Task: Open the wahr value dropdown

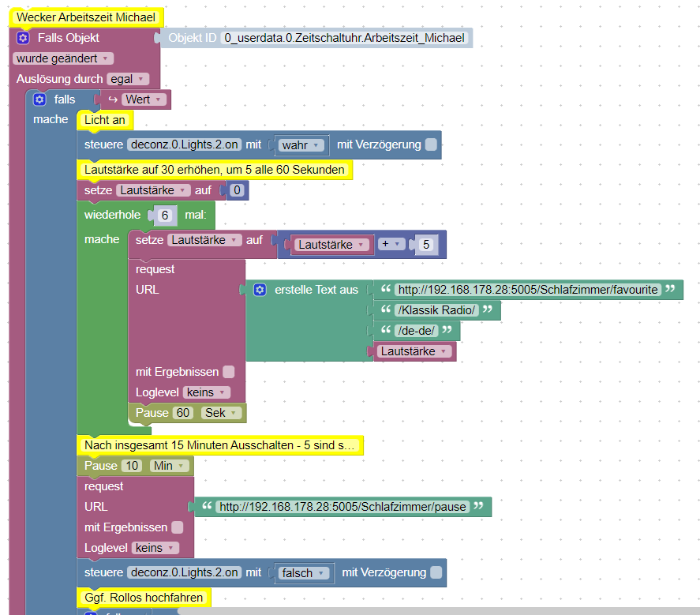Action: [301, 145]
